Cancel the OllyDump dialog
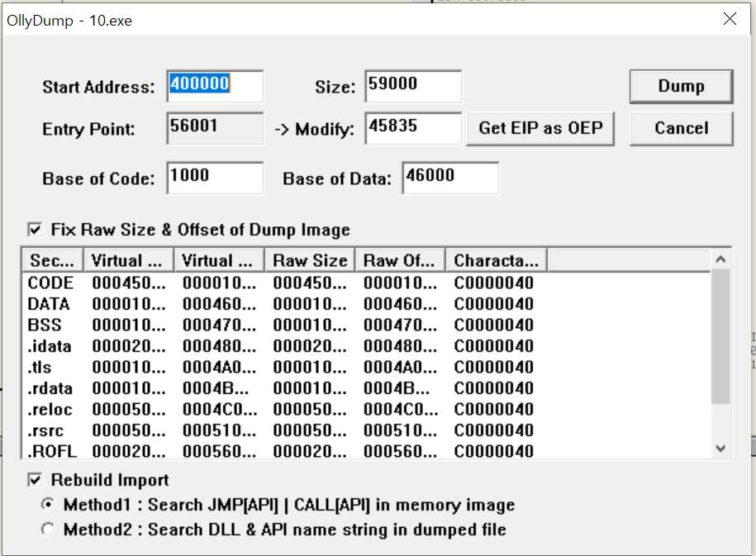 pyautogui.click(x=681, y=128)
